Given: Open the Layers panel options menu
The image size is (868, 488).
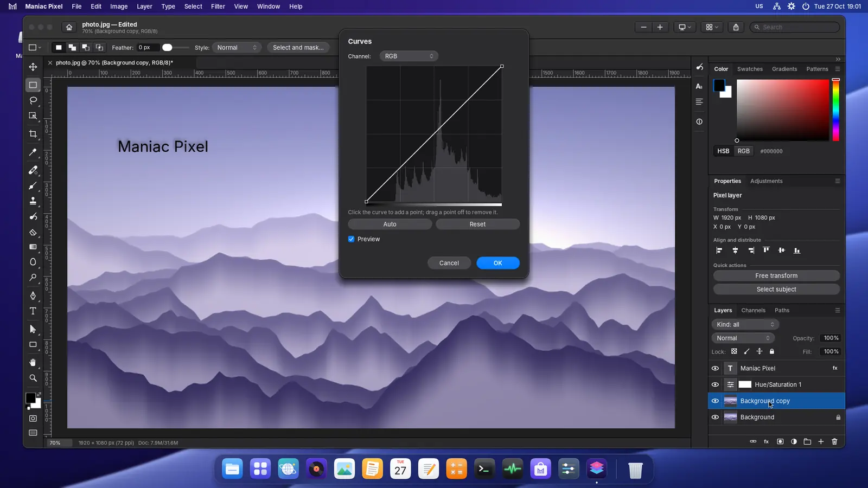Looking at the screenshot, I should coord(838,310).
